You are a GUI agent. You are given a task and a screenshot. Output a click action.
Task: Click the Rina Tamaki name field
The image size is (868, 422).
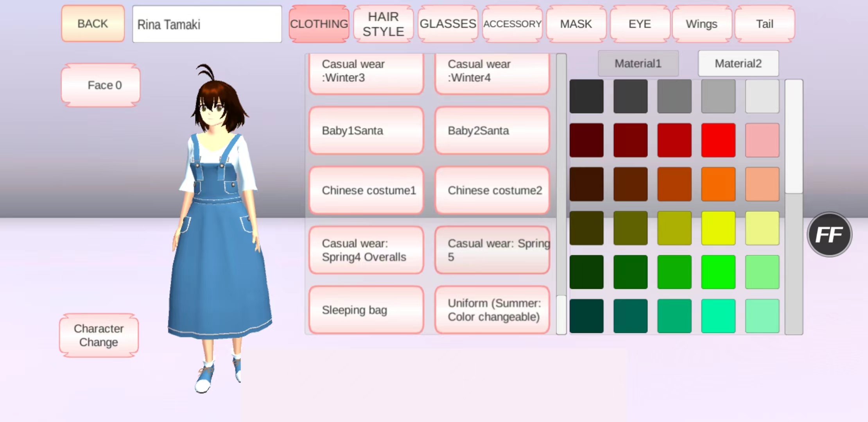click(207, 24)
